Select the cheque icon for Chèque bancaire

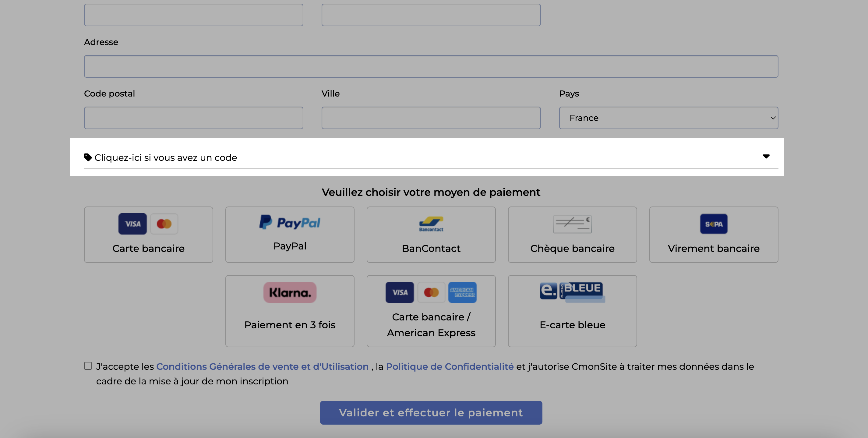click(x=572, y=224)
